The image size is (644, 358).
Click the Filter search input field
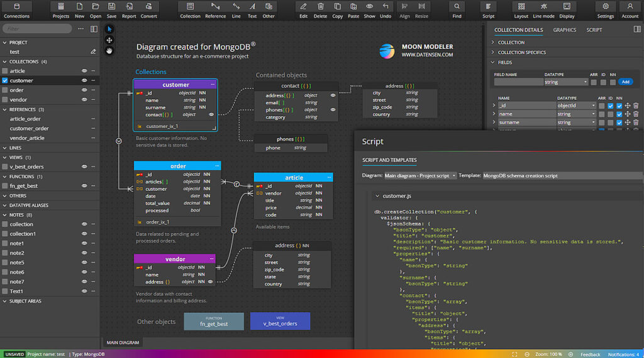[36, 29]
